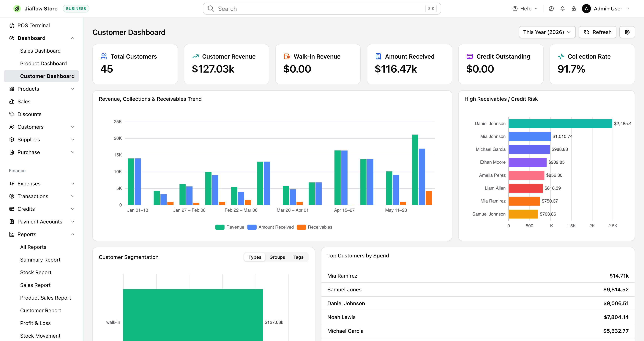This screenshot has width=644, height=341.
Task: Open the history clock icon in header
Action: pyautogui.click(x=551, y=9)
